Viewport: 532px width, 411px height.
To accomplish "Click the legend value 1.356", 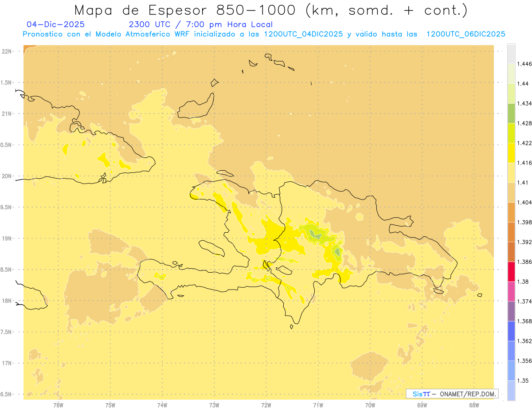I will 524,361.
